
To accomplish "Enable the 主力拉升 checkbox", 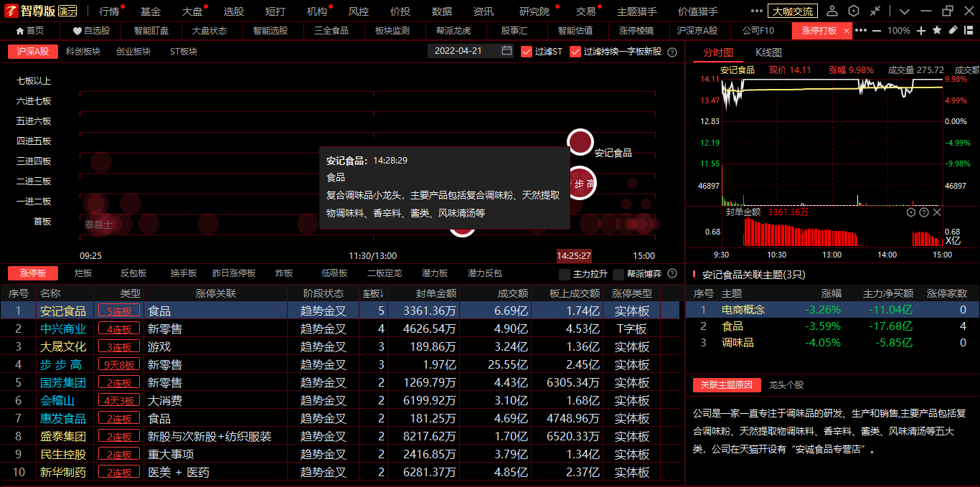I will [565, 273].
